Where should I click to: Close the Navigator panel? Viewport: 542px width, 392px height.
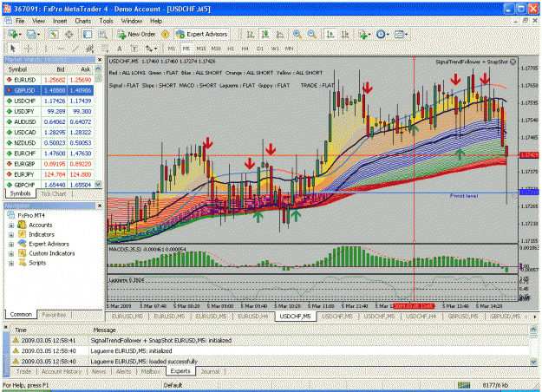pos(100,206)
